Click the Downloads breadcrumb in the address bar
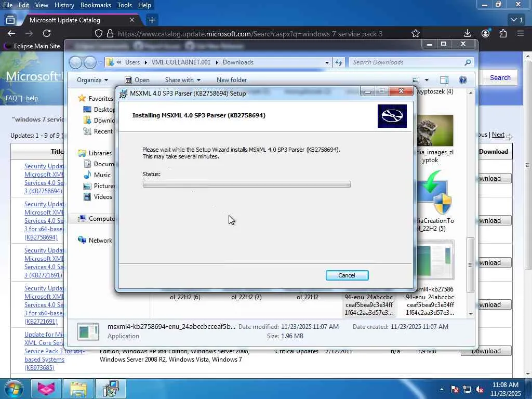532x399 pixels. click(238, 62)
